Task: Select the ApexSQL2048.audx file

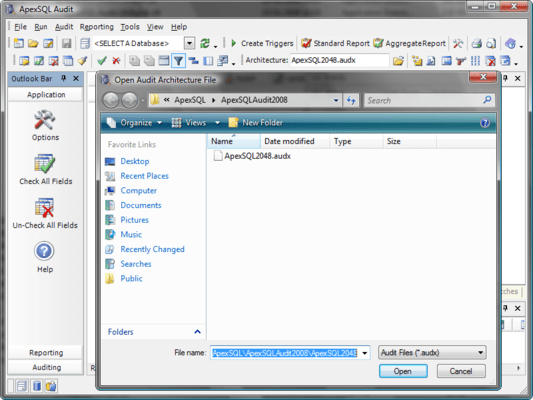Action: [x=252, y=156]
